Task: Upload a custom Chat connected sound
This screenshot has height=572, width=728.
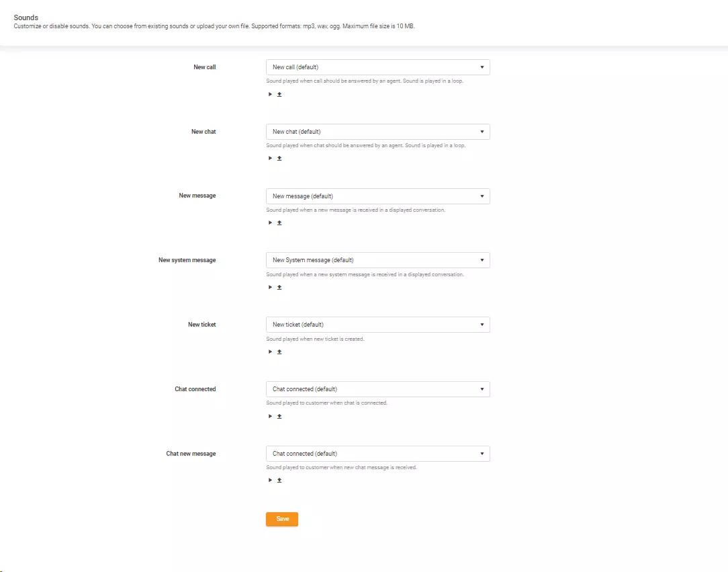Action: 279,415
